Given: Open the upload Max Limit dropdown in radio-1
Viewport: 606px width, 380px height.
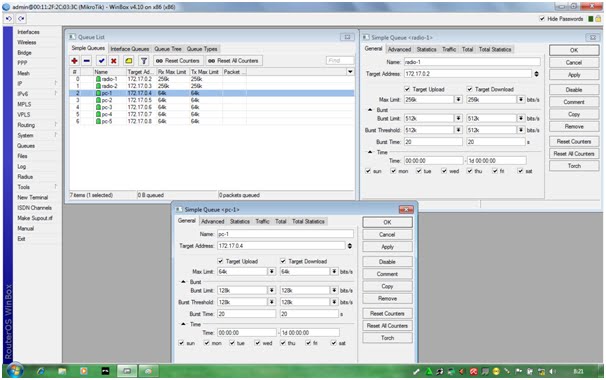Looking at the screenshot, I should click(458, 100).
